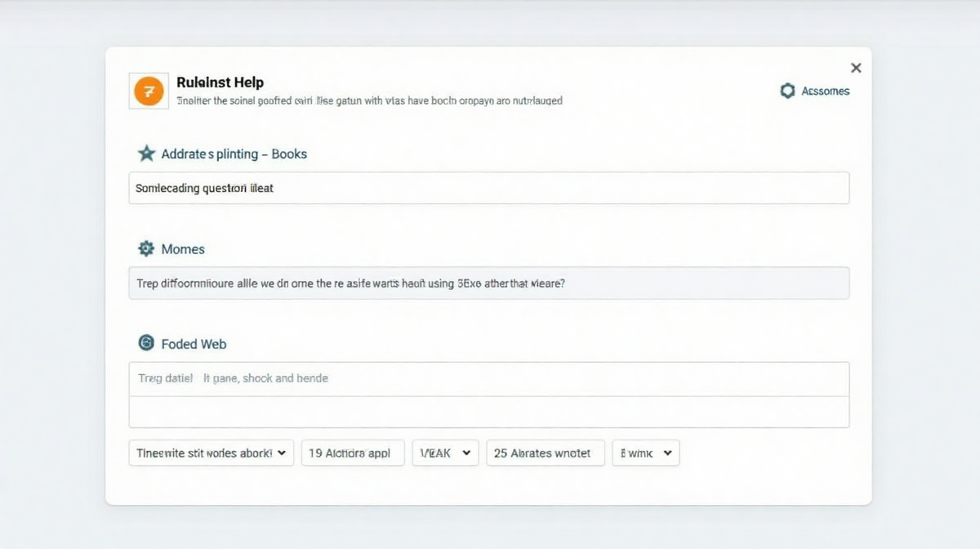Select the Addrate s plinting – Books heading
Image resolution: width=980 pixels, height=549 pixels.
234,154
